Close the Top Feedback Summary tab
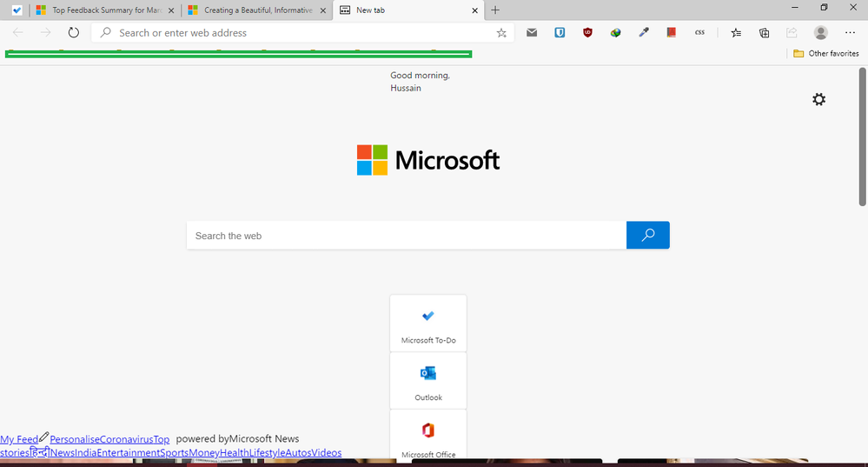 coord(171,10)
